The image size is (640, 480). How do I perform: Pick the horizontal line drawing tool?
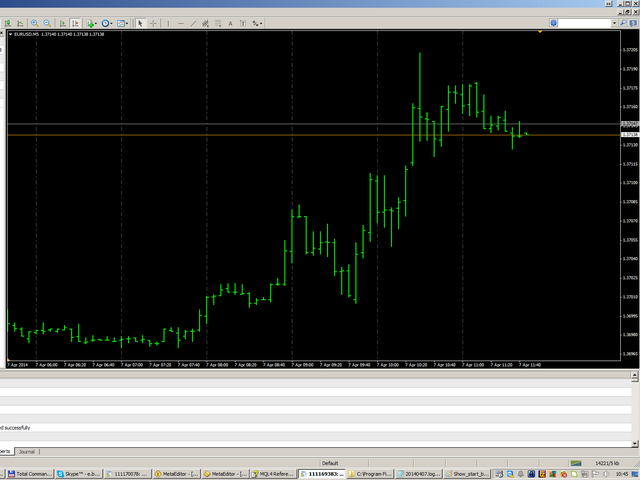click(x=181, y=23)
